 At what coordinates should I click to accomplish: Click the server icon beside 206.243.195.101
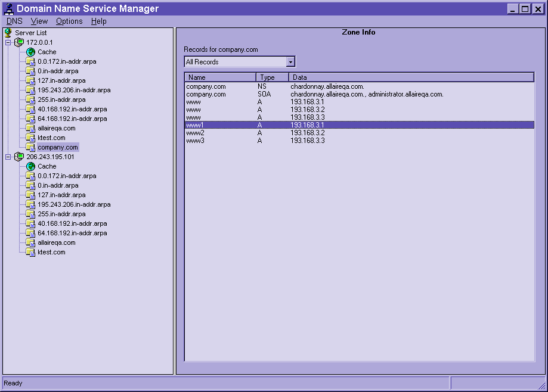pos(19,157)
